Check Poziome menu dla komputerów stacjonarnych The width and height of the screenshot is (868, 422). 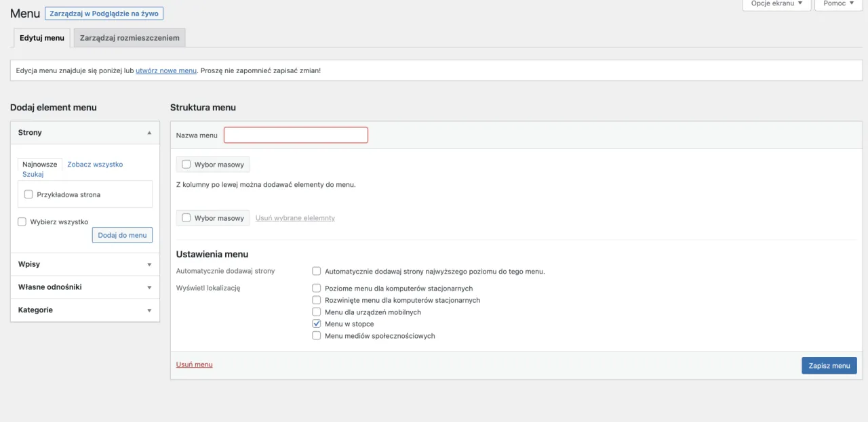click(x=316, y=289)
